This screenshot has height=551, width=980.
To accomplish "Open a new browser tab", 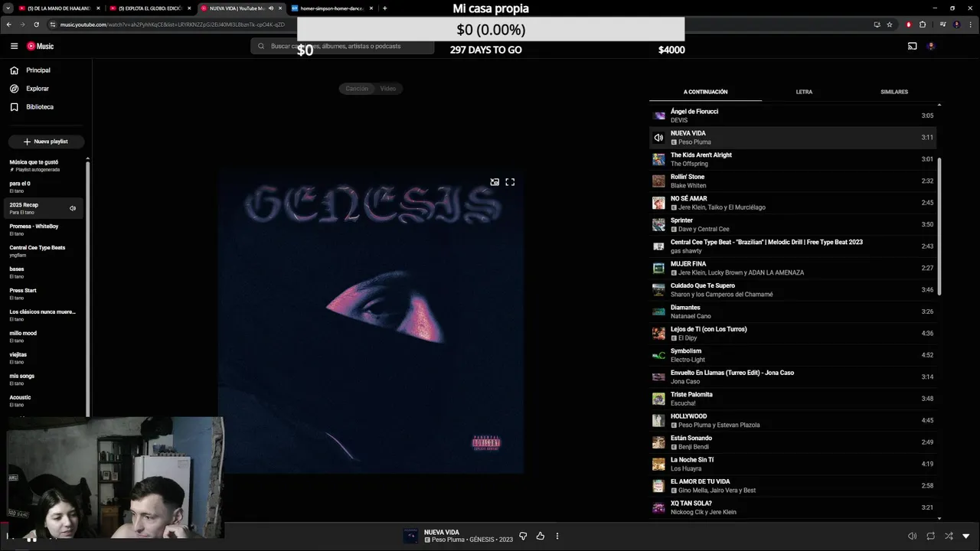I will point(384,8).
